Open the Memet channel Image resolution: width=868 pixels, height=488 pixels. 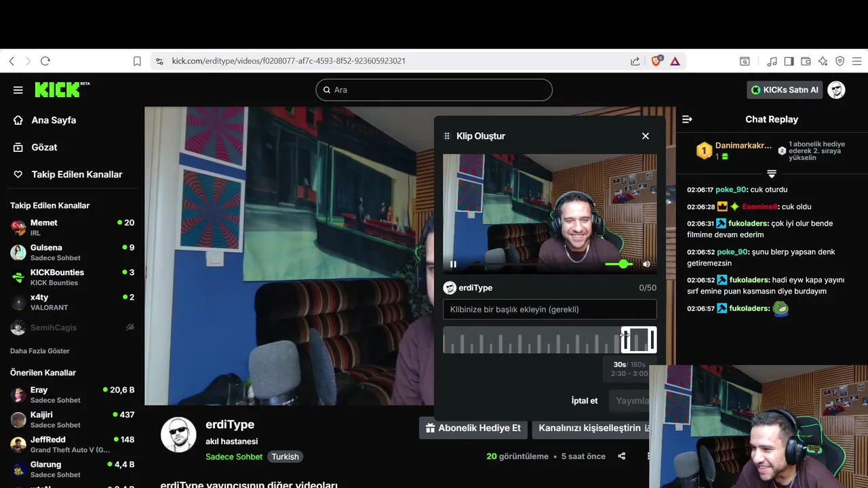pyautogui.click(x=72, y=227)
